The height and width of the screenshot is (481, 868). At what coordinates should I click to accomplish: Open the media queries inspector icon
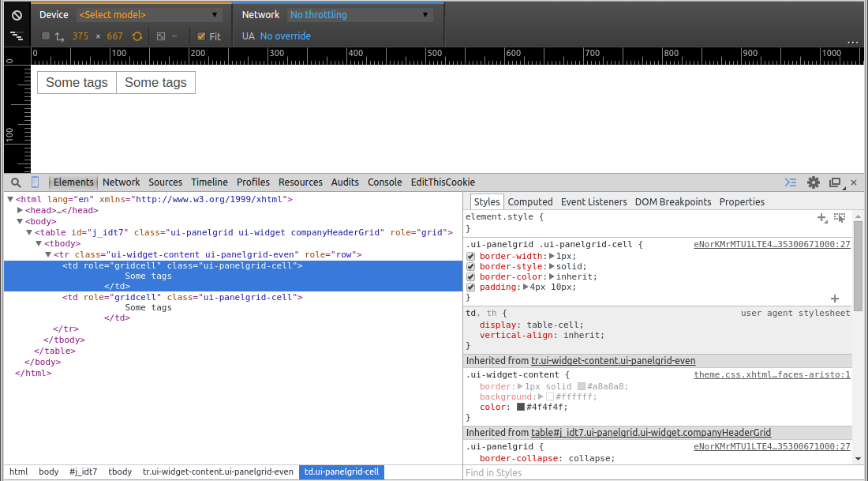tap(17, 36)
